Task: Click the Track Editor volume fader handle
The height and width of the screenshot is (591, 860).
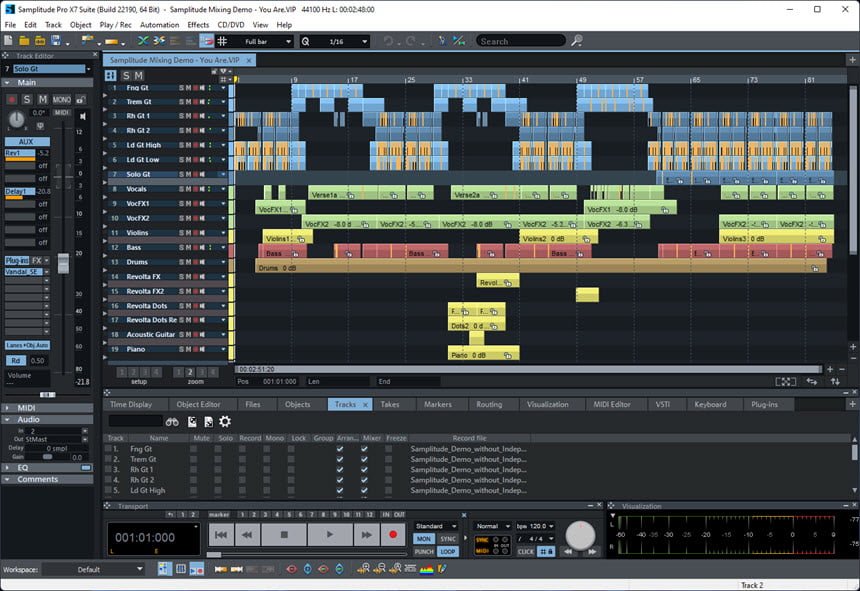Action: coord(64,263)
